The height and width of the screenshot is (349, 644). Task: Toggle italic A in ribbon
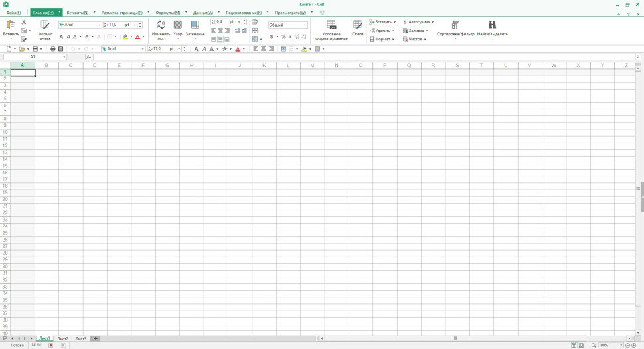click(68, 37)
